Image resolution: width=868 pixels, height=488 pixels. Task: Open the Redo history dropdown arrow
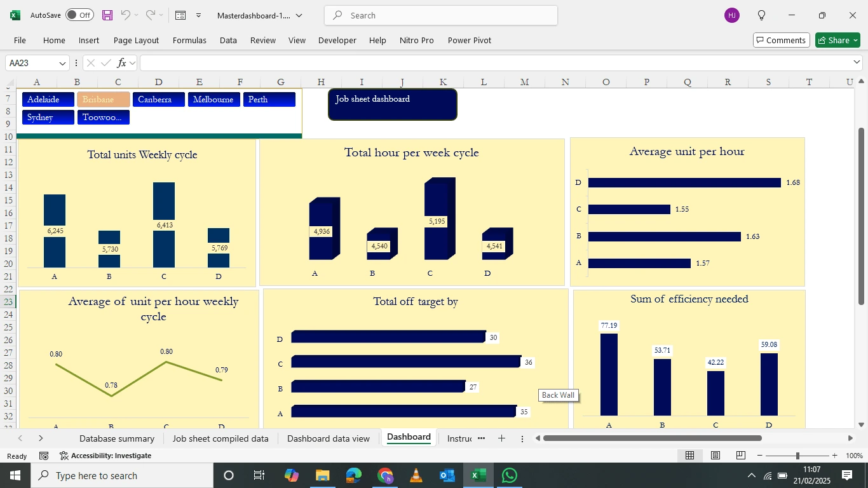pos(161,15)
